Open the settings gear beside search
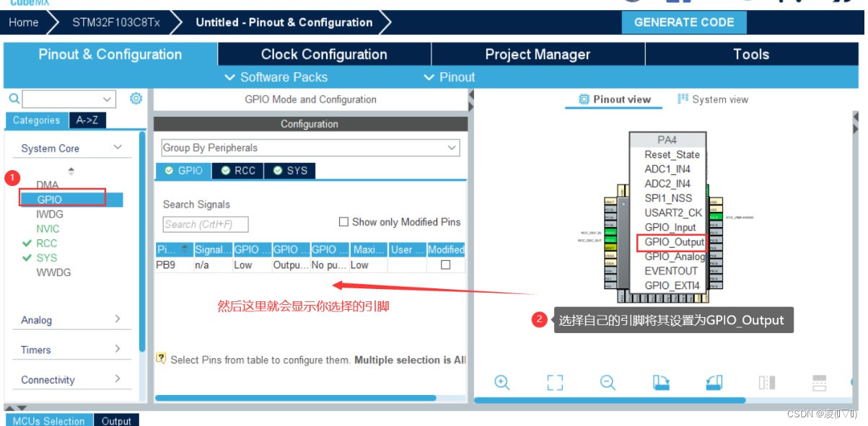This screenshot has width=868, height=426. click(x=136, y=99)
